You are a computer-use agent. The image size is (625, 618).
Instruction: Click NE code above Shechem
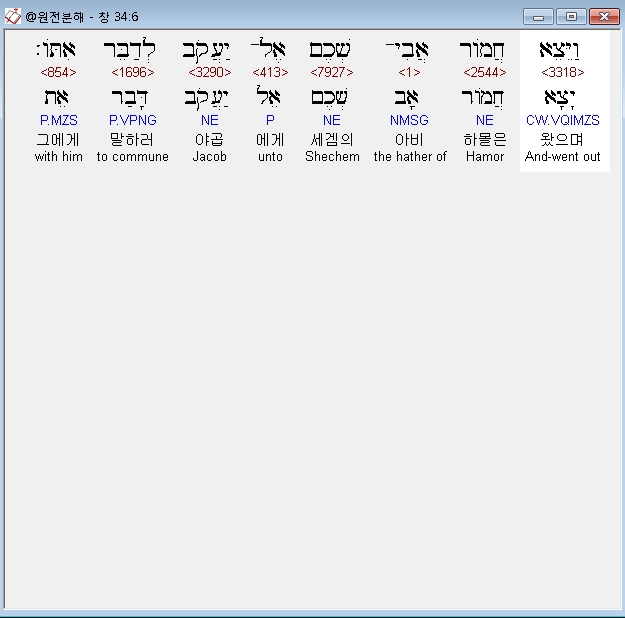tap(332, 120)
